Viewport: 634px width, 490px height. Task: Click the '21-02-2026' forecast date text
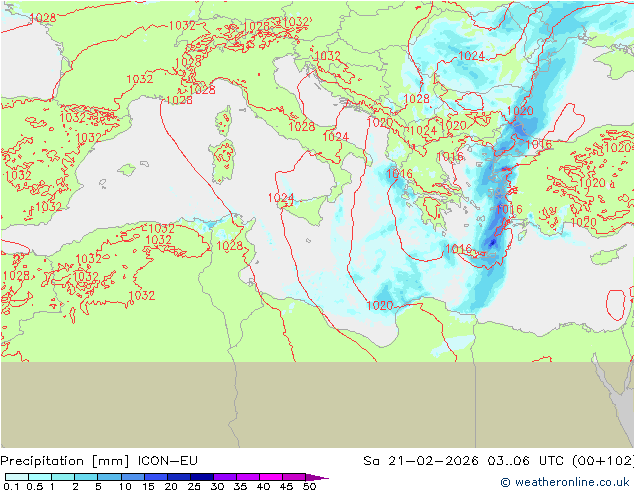[433, 461]
